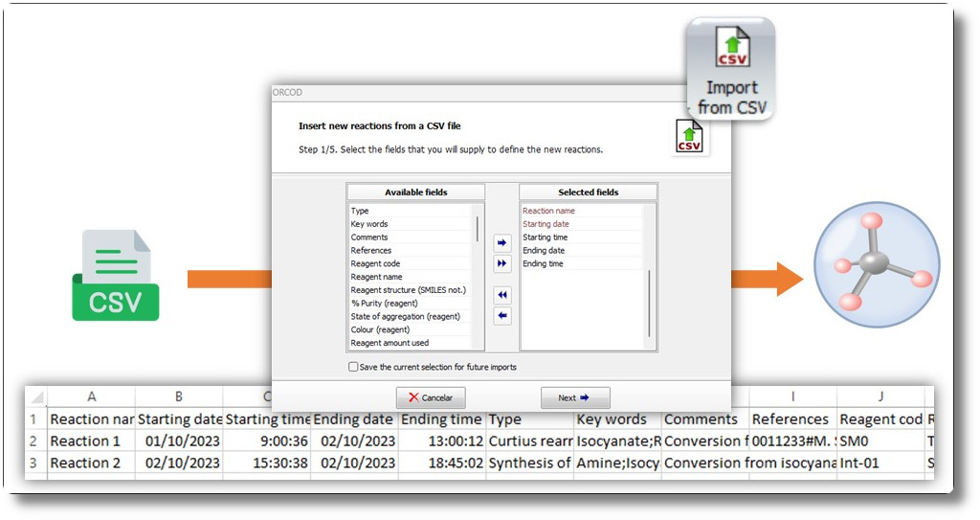Screen dimensions: 980x520
Task: Click spreadsheet column A header
Action: click(91, 396)
